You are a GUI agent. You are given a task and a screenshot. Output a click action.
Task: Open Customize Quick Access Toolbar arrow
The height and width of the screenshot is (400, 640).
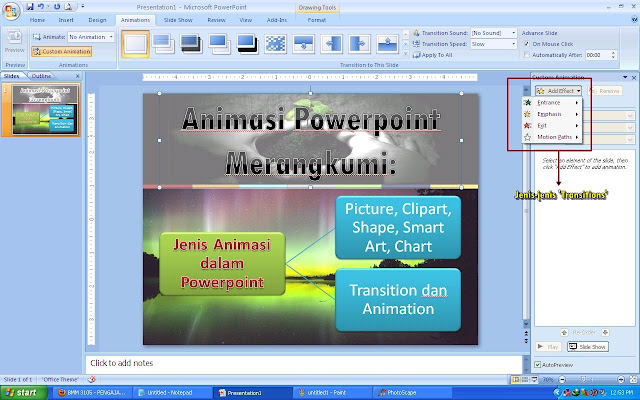pyautogui.click(x=82, y=7)
